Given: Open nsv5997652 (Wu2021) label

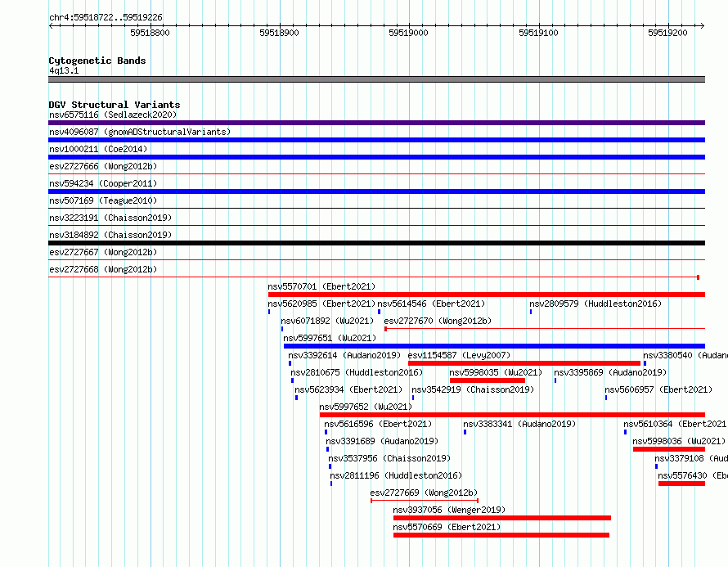Looking at the screenshot, I should pyautogui.click(x=366, y=407).
